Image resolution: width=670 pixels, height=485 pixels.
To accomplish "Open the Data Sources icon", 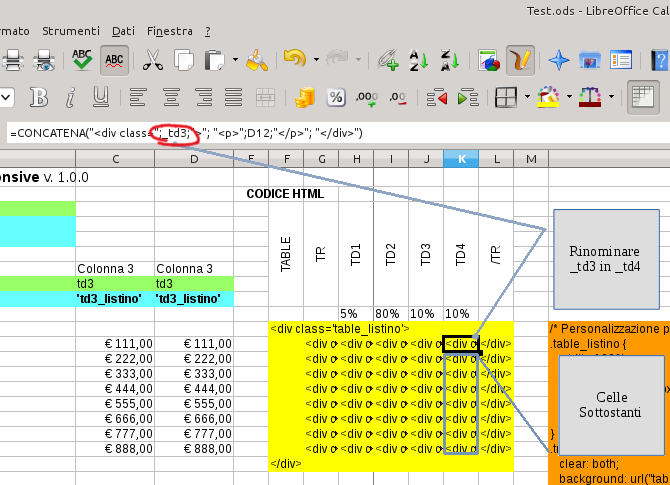I will click(x=621, y=60).
